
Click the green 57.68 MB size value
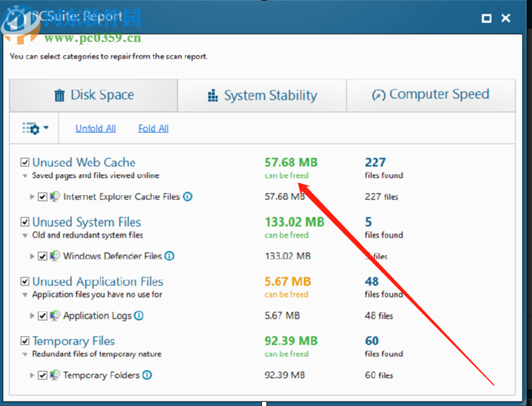(291, 163)
